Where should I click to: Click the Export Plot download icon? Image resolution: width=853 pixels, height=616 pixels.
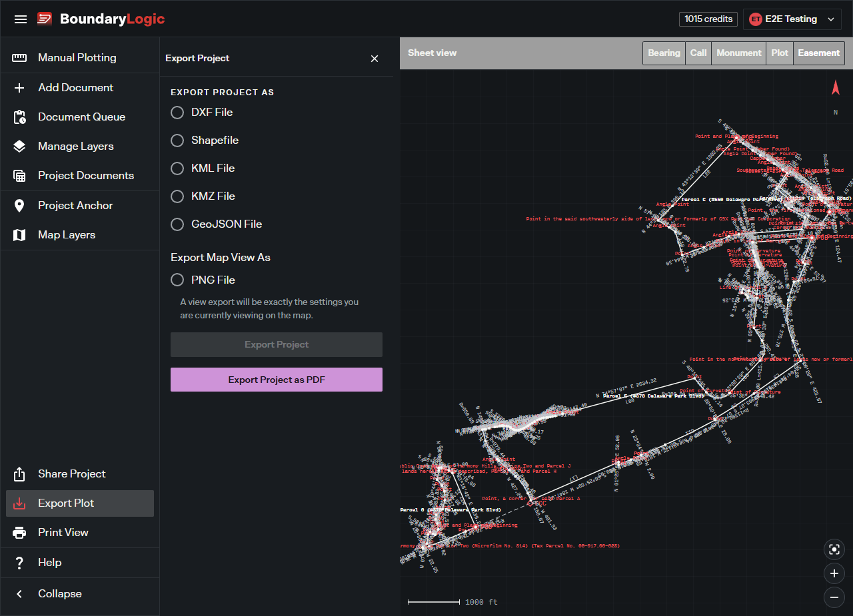click(19, 503)
